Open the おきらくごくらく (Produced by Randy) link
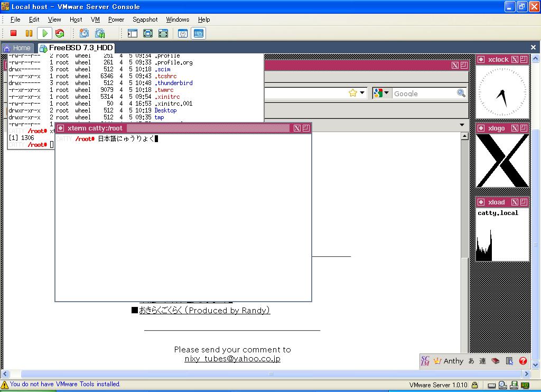 [x=204, y=310]
